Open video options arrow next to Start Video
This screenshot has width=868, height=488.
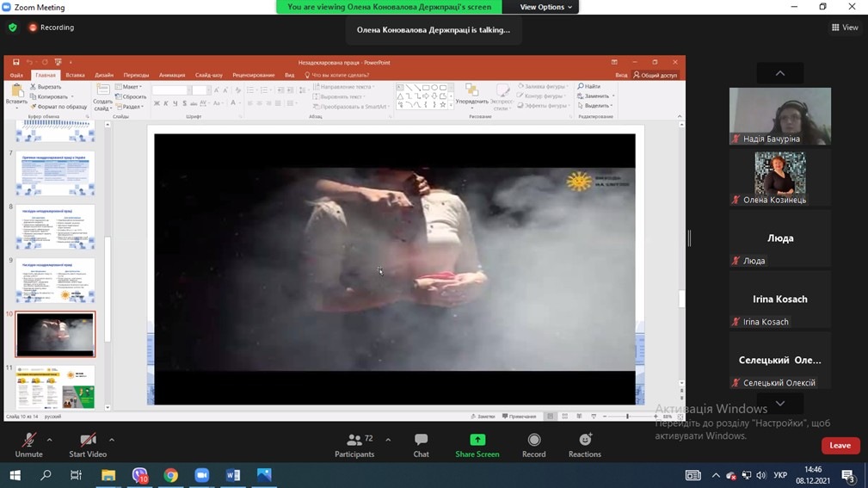112,439
